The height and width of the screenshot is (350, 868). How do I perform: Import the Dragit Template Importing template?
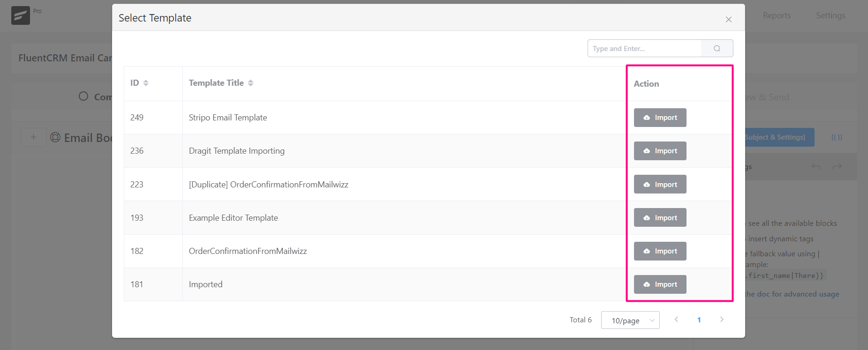(660, 151)
